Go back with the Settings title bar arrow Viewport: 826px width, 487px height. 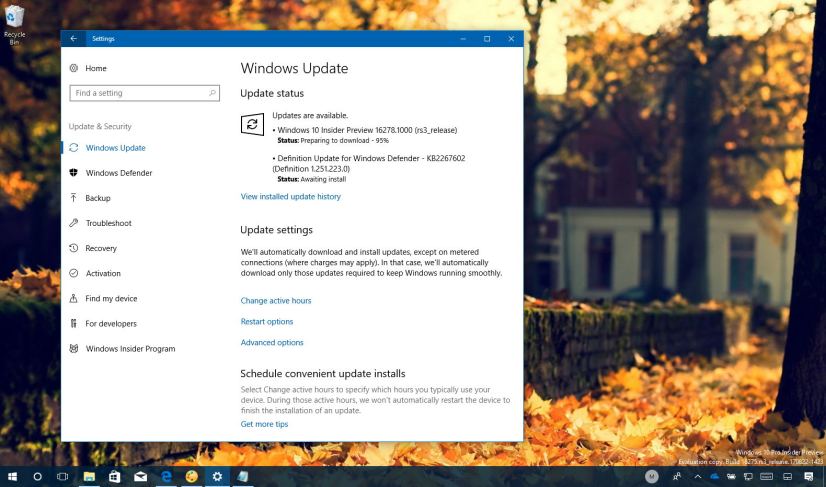click(x=73, y=38)
